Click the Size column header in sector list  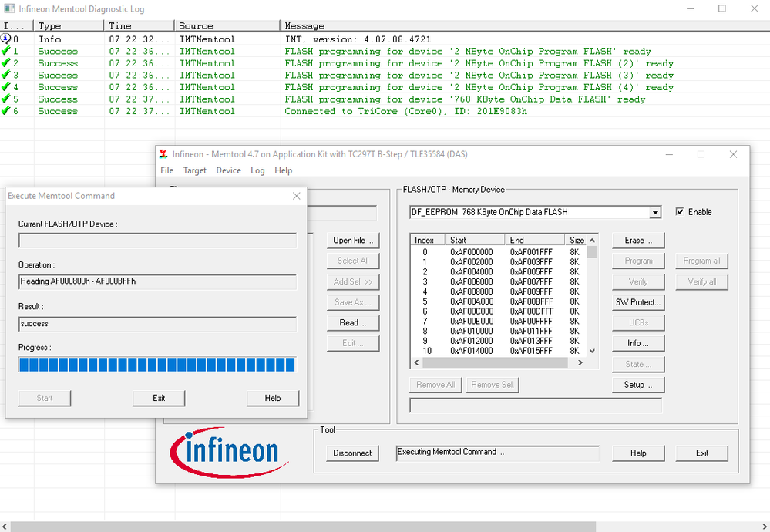coord(576,241)
